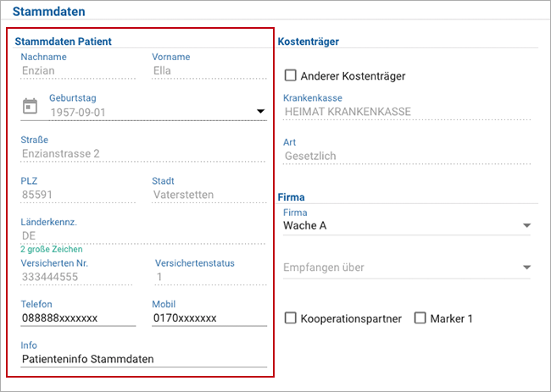Screen dimensions: 551x392
Task: Edit the Info field with Patienteninfo Stammdaten
Action: 144,359
